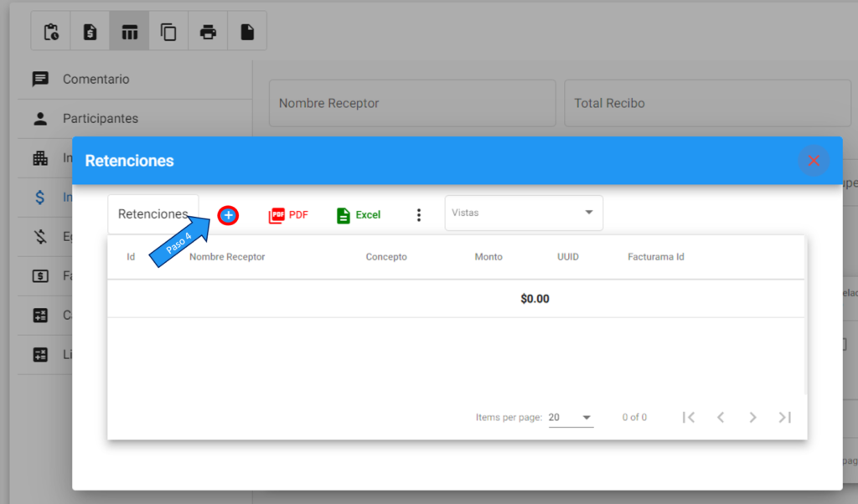Open the Comentario sidebar item

[x=135, y=80]
